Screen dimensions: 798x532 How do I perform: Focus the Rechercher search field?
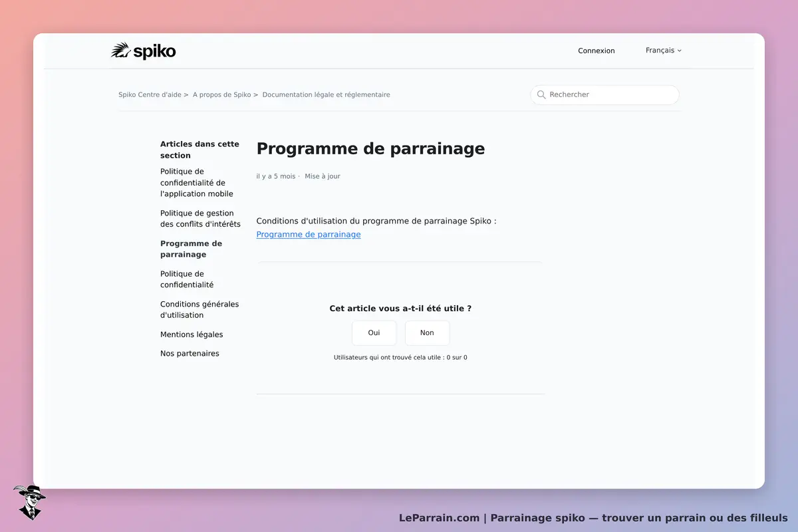(604, 94)
